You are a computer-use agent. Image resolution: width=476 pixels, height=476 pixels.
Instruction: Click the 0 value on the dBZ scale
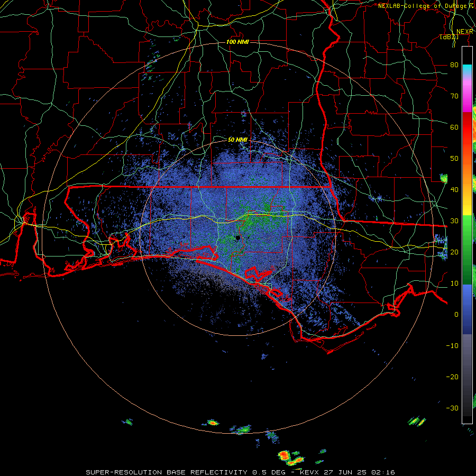(x=456, y=315)
